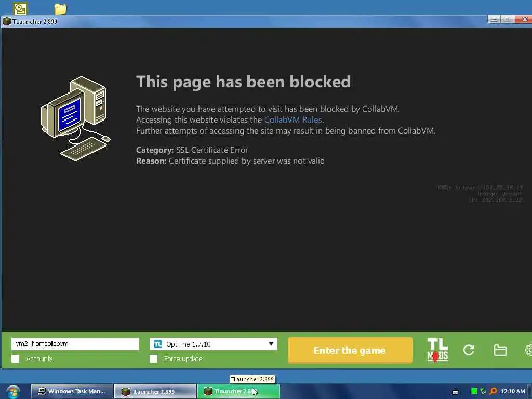Viewport: 532px width, 399px height.
Task: Open the Windows Start orb
Action: [13, 392]
